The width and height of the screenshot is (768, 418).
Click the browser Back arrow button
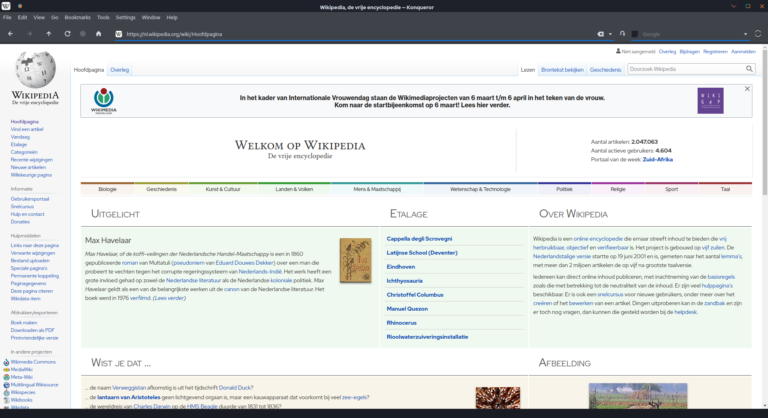tap(10, 34)
